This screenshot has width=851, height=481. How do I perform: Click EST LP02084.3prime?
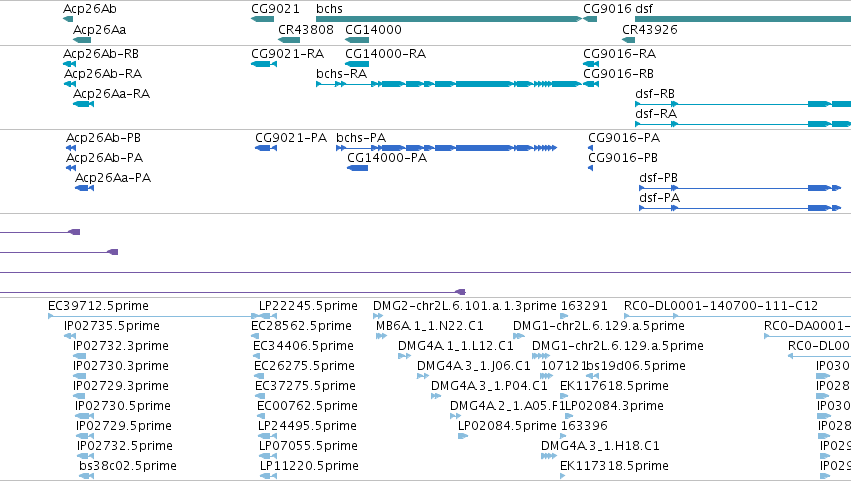pyautogui.click(x=614, y=407)
